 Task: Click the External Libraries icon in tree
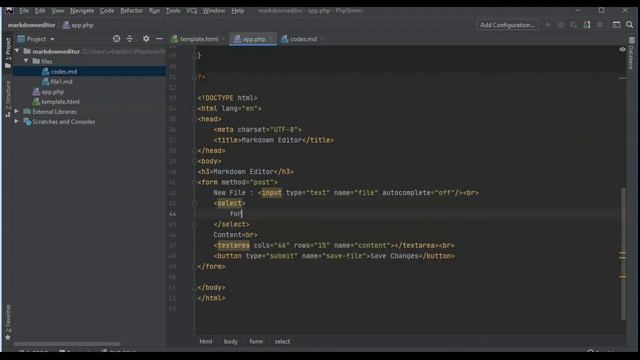point(27,111)
